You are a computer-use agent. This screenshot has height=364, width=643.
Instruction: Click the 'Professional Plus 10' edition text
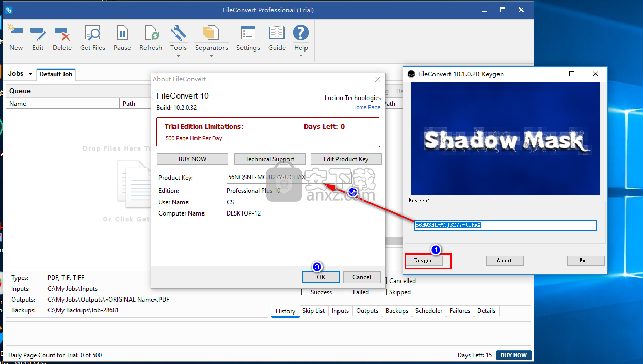[253, 191]
